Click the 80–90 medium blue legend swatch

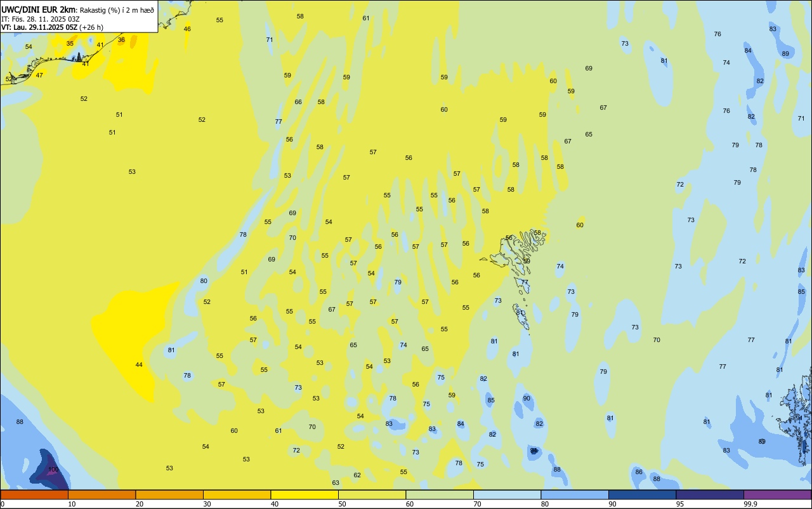(x=575, y=494)
